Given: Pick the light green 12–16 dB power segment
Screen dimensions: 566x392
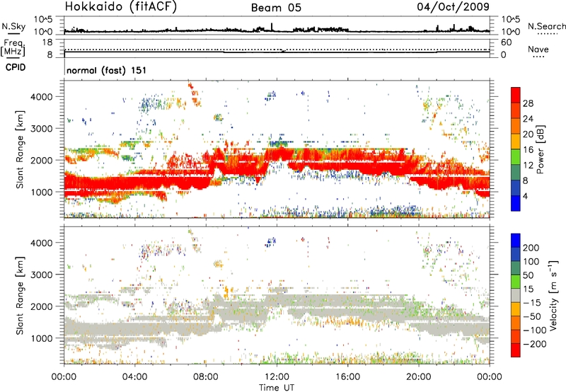Looking at the screenshot, I should point(516,156).
